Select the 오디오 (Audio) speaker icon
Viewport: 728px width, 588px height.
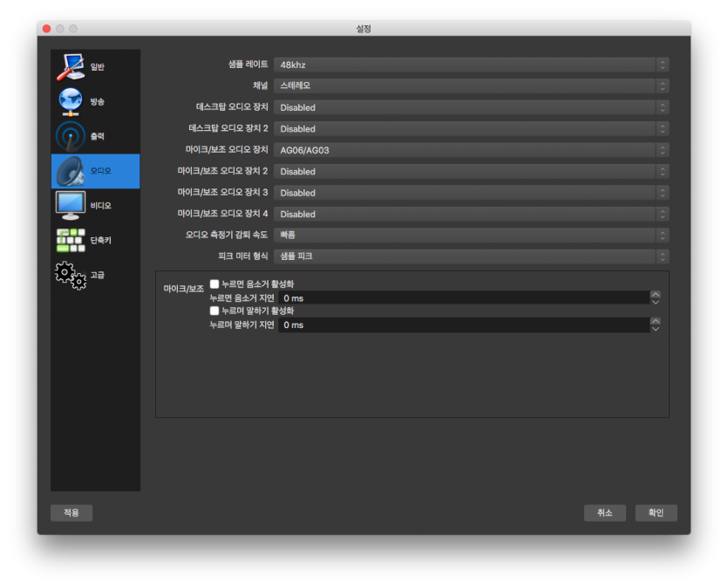[x=70, y=171]
